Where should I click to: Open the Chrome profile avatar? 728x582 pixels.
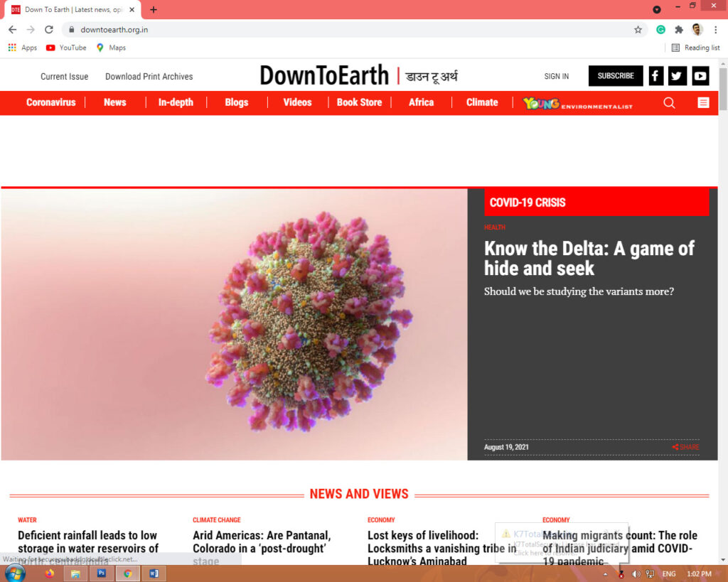(697, 30)
